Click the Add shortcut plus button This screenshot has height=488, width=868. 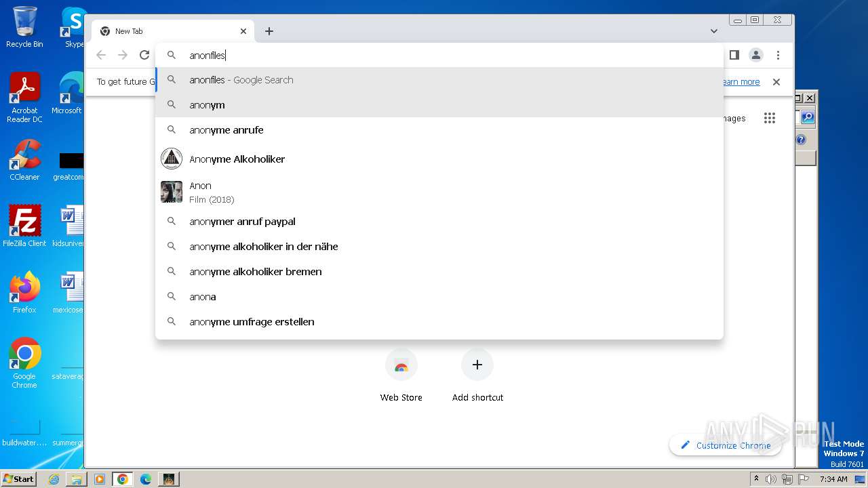[x=477, y=365]
